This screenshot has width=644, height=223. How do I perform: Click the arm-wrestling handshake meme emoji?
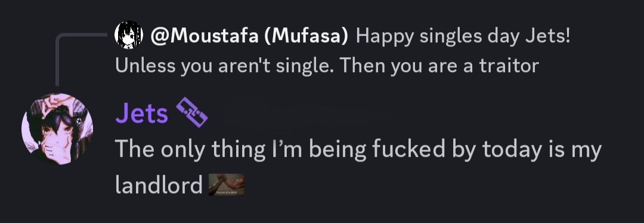(227, 184)
